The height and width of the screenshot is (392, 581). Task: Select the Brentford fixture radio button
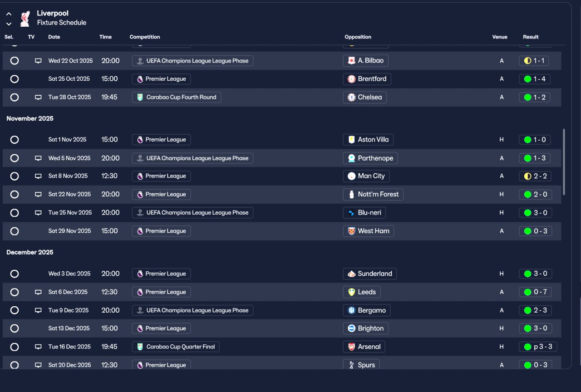tap(15, 79)
